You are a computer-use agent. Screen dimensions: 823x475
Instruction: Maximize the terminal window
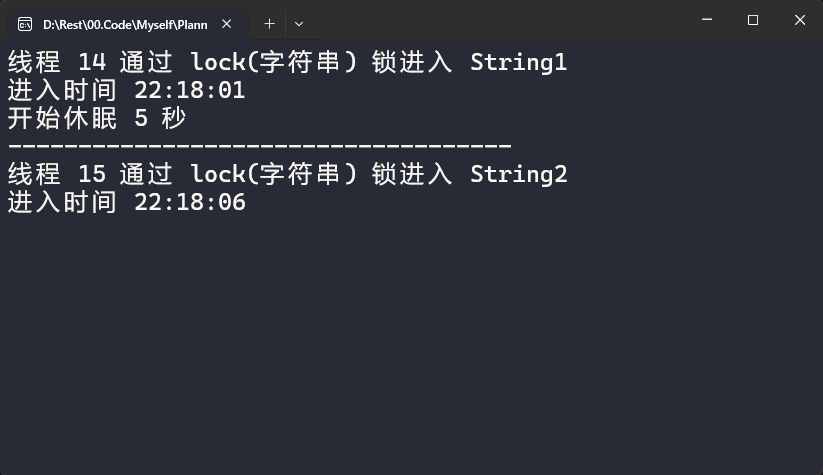pyautogui.click(x=753, y=20)
